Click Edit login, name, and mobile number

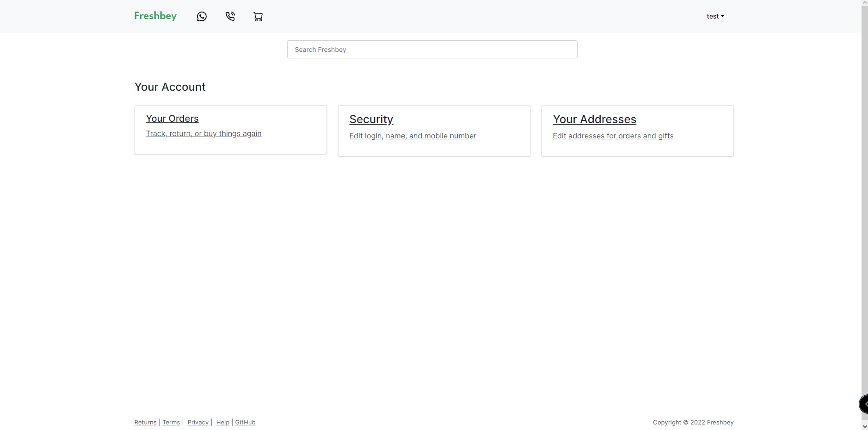(x=412, y=136)
